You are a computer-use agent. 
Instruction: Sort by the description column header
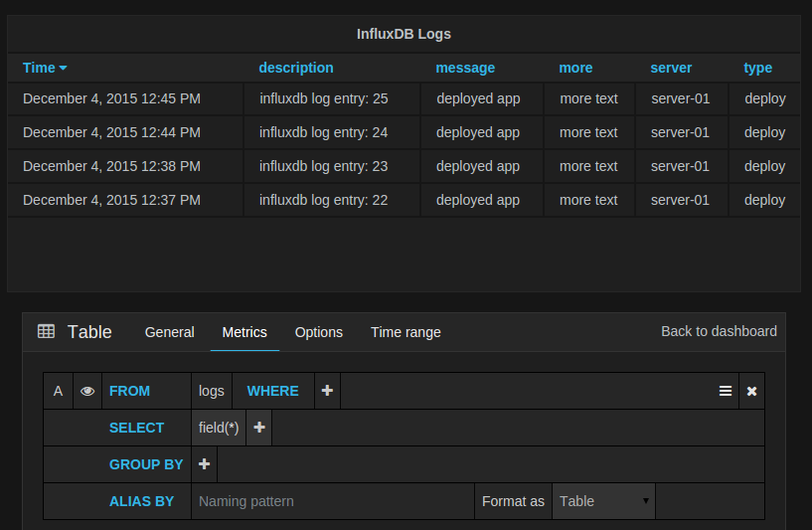tap(296, 68)
